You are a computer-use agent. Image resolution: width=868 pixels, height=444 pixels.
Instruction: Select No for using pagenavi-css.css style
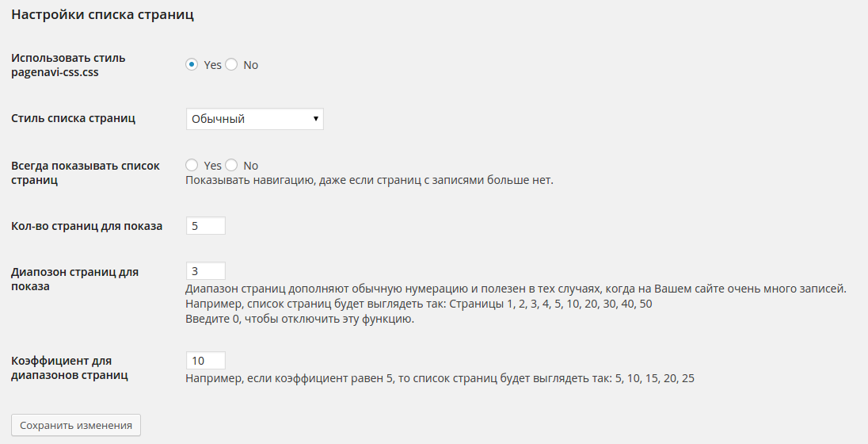[231, 65]
